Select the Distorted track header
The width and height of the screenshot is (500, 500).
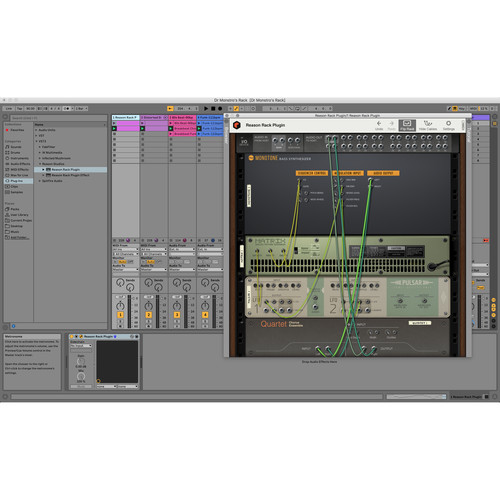pyautogui.click(x=154, y=117)
